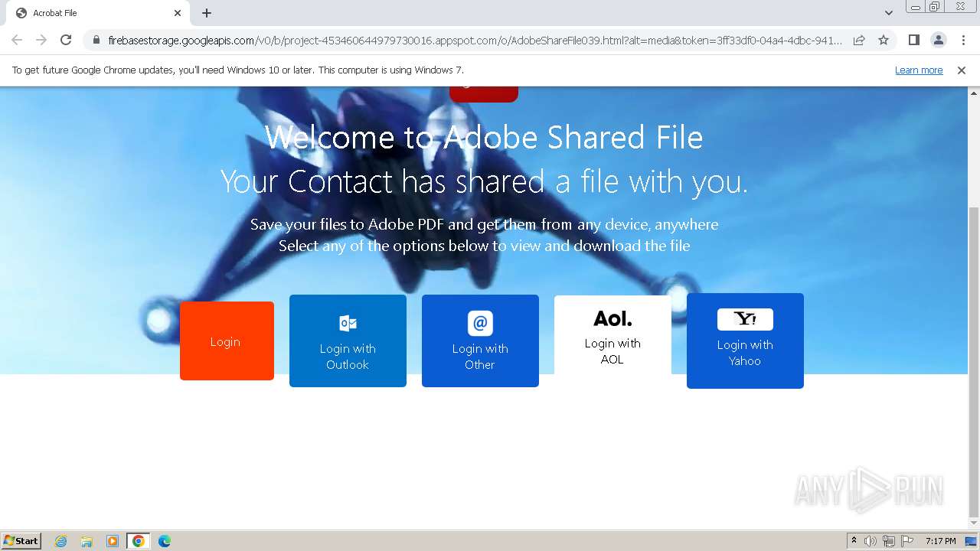Open the media player taskbar icon
980x551 pixels.
coord(113,541)
